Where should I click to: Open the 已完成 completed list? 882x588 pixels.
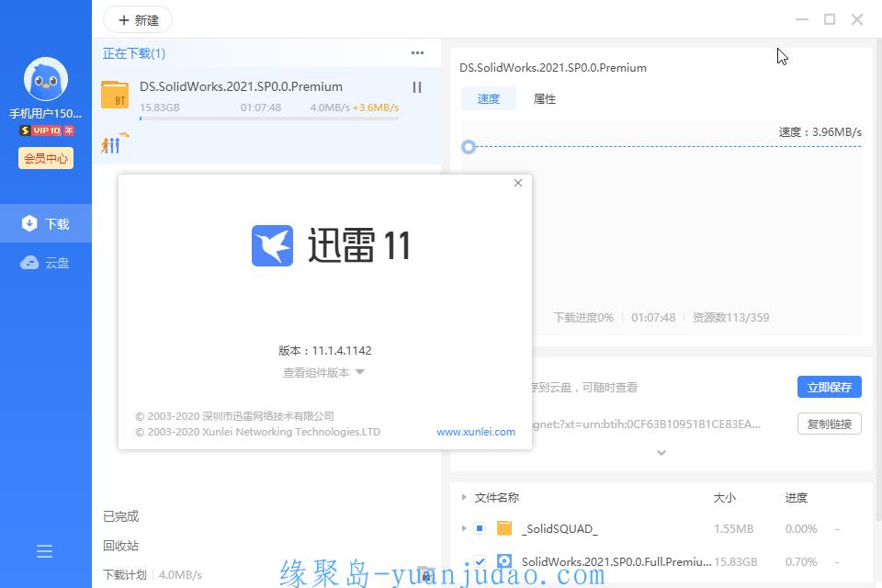[121, 516]
